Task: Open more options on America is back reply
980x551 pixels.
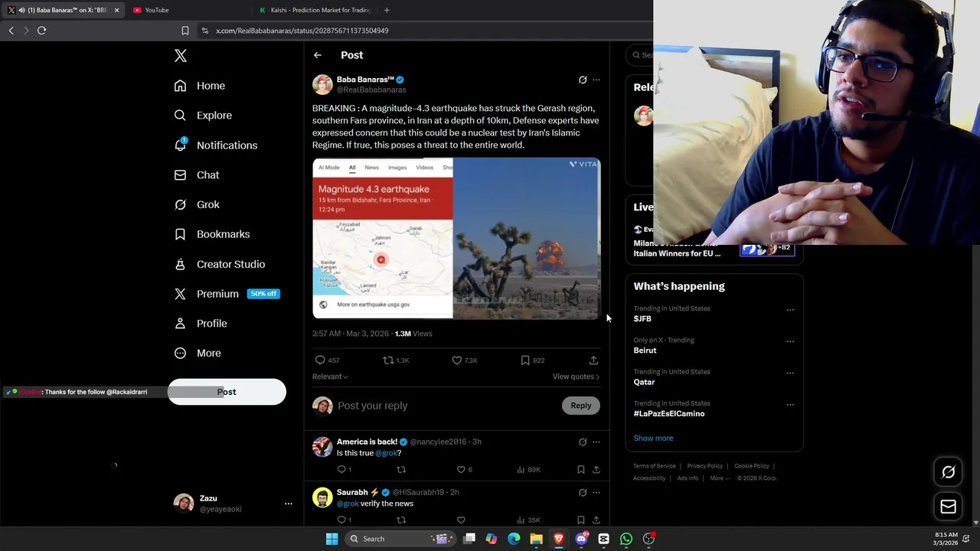Action: tap(596, 442)
